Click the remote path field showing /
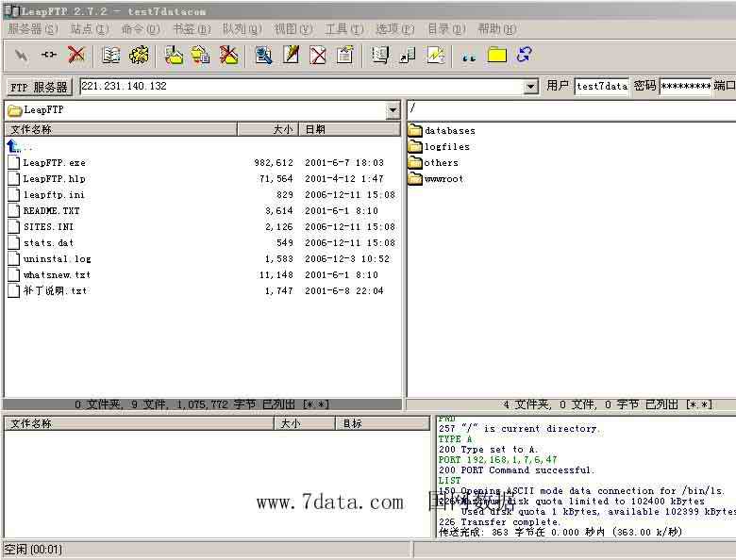The height and width of the screenshot is (560, 736). (x=571, y=108)
